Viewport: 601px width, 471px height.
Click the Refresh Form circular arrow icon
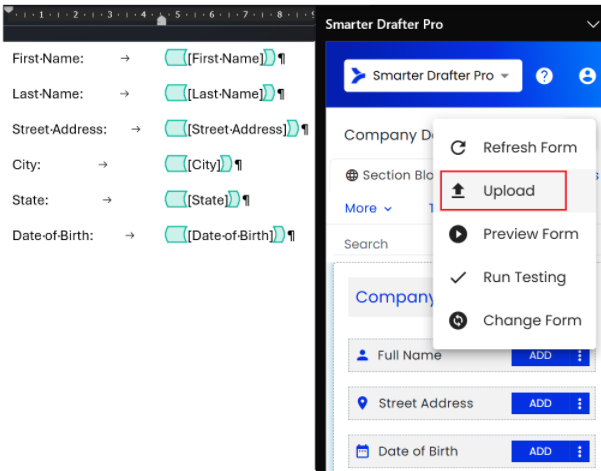pyautogui.click(x=458, y=148)
